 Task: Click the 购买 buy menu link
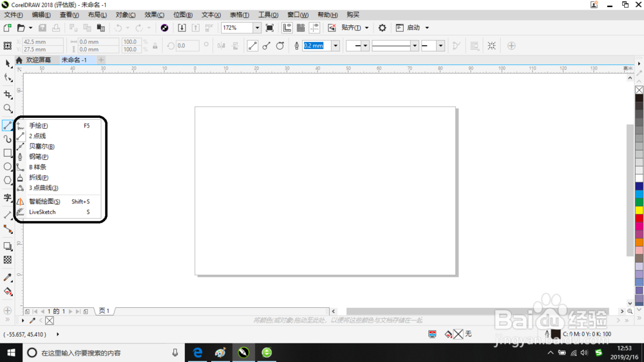point(353,15)
